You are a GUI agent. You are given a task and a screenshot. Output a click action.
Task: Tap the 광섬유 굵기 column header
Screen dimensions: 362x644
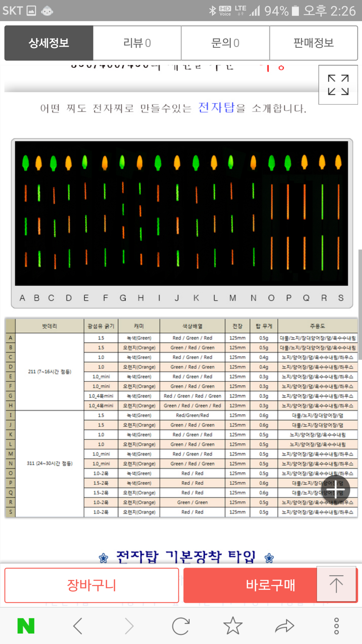point(101,326)
